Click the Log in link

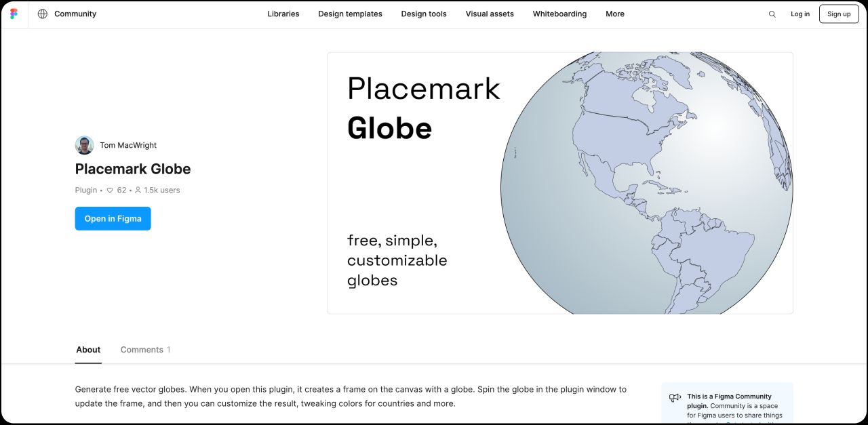[800, 14]
